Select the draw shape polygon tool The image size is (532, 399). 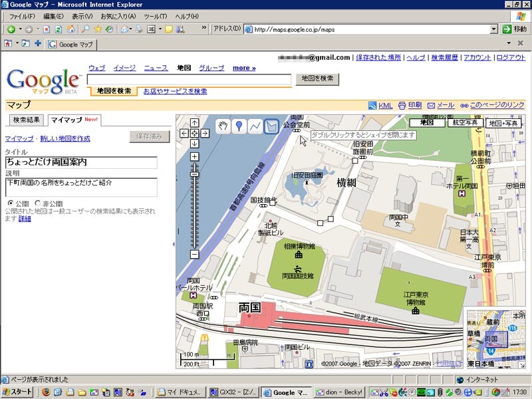pyautogui.click(x=271, y=126)
